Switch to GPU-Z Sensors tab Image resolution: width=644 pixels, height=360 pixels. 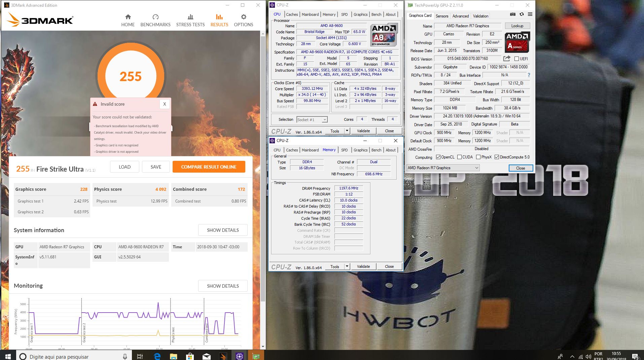click(x=442, y=16)
